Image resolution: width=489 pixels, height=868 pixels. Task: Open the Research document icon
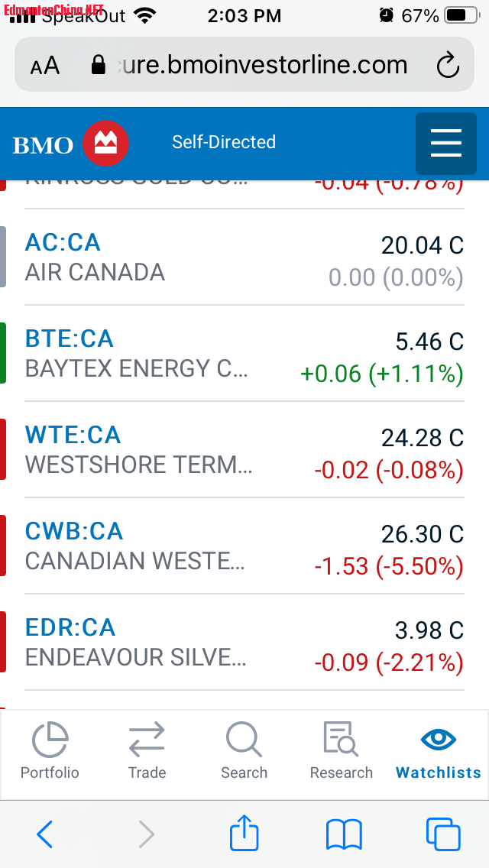341,740
